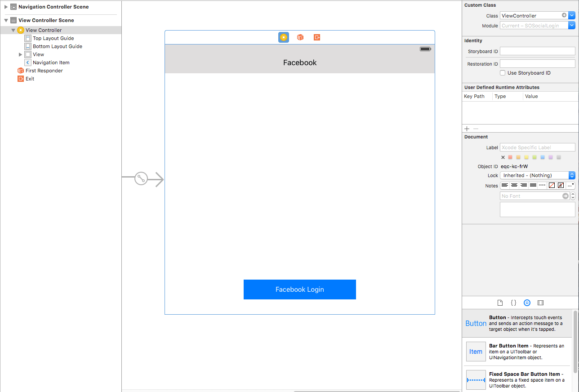
Task: Click the Type column header
Action: [x=500, y=96]
